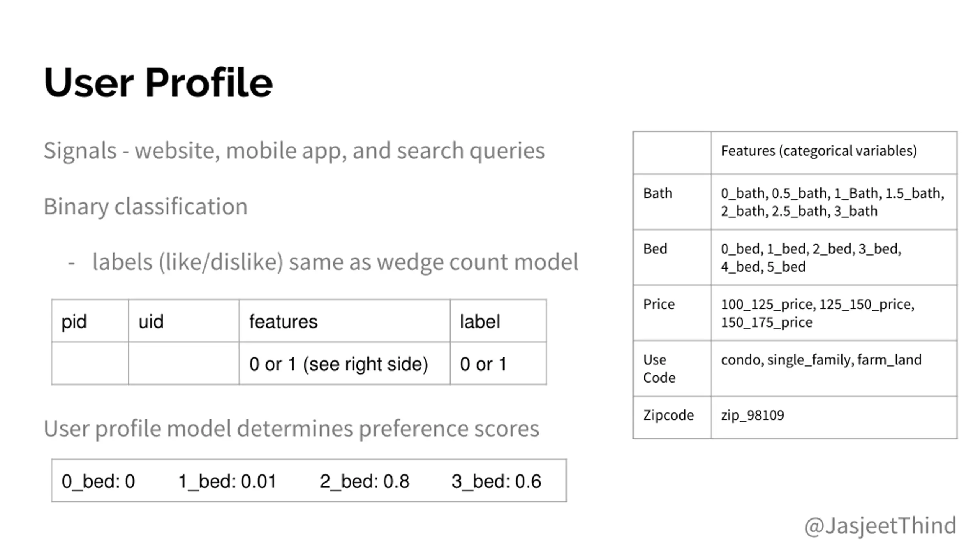Screen dimensions: 980x551
Task: Click the 3_bed: 0.6 preference score
Action: click(x=496, y=481)
